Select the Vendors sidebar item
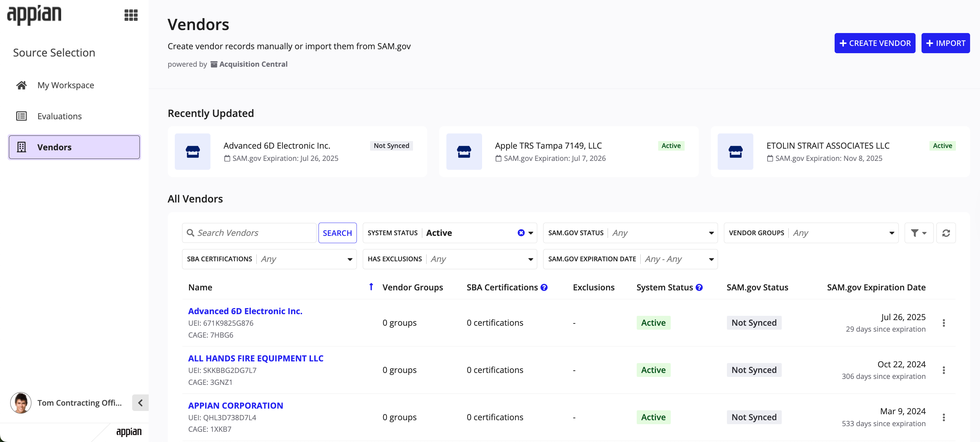This screenshot has width=980, height=442. click(74, 147)
